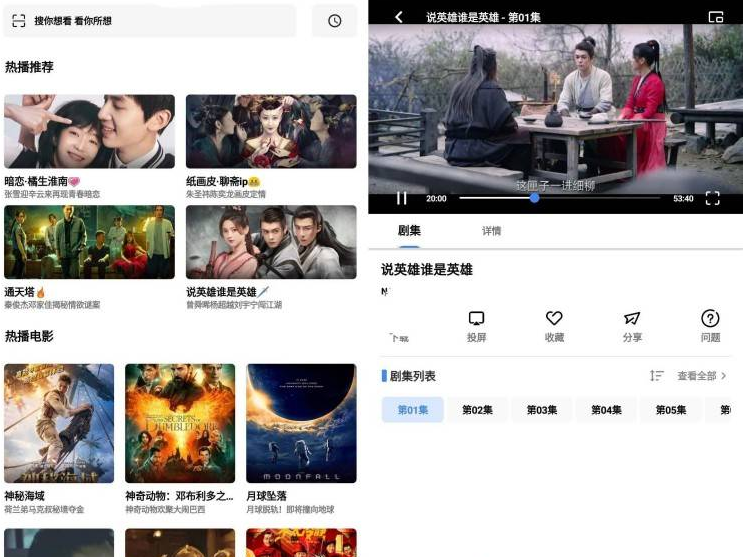
Task: Pause the playing video
Action: 402,199
